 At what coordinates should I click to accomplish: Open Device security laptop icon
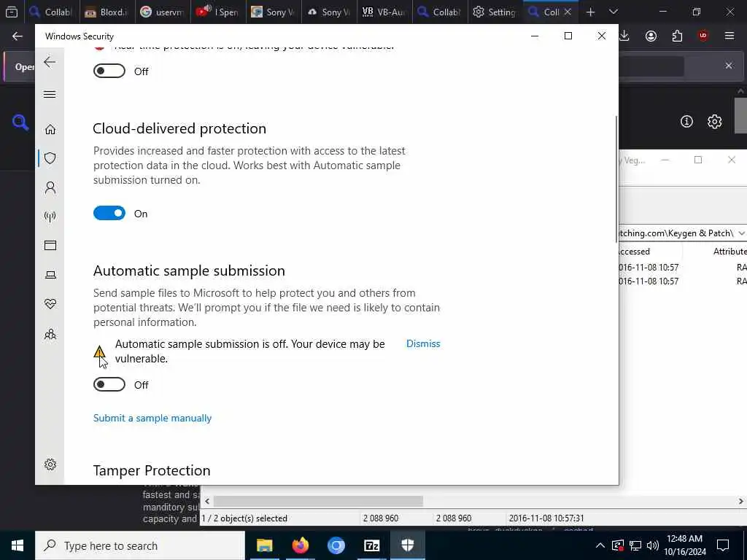pyautogui.click(x=50, y=275)
